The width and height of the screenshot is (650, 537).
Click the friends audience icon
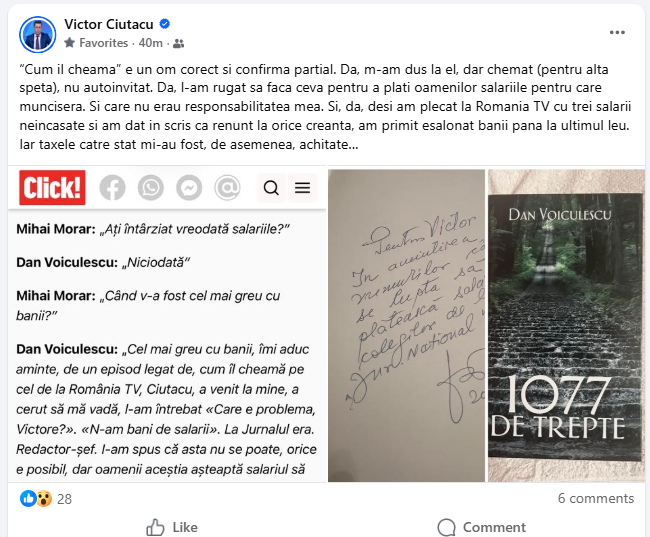179,43
